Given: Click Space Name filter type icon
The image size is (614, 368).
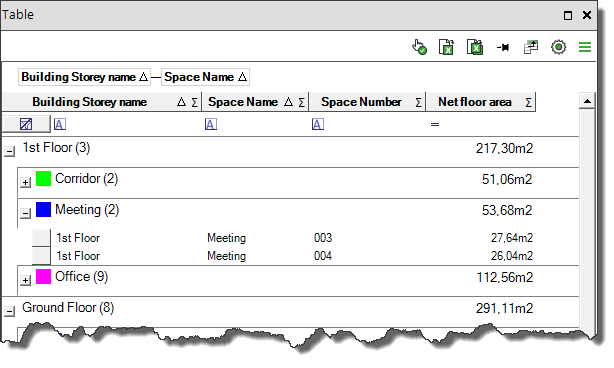Looking at the screenshot, I should pos(211,124).
